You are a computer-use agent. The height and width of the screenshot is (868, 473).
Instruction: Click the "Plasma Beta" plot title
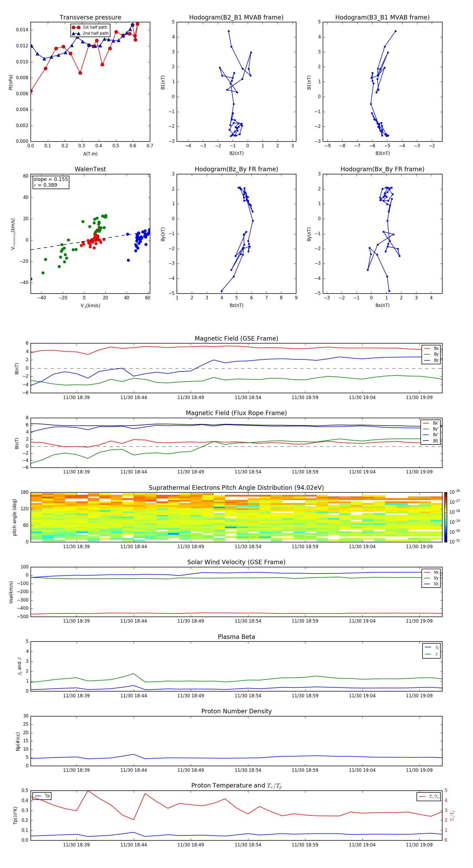pos(236,637)
